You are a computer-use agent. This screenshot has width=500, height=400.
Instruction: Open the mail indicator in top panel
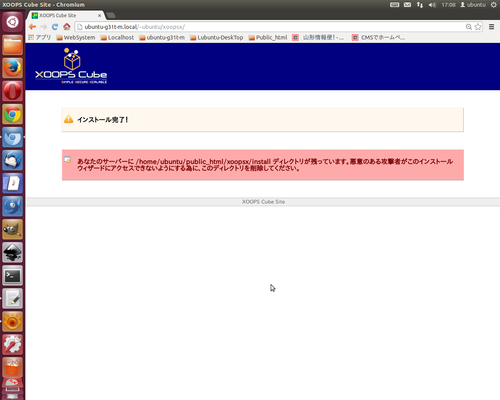click(407, 5)
